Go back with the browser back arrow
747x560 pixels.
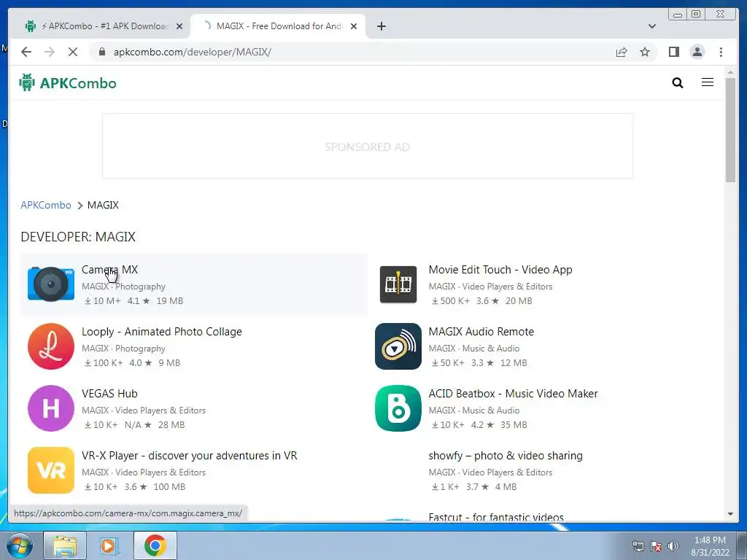26,52
